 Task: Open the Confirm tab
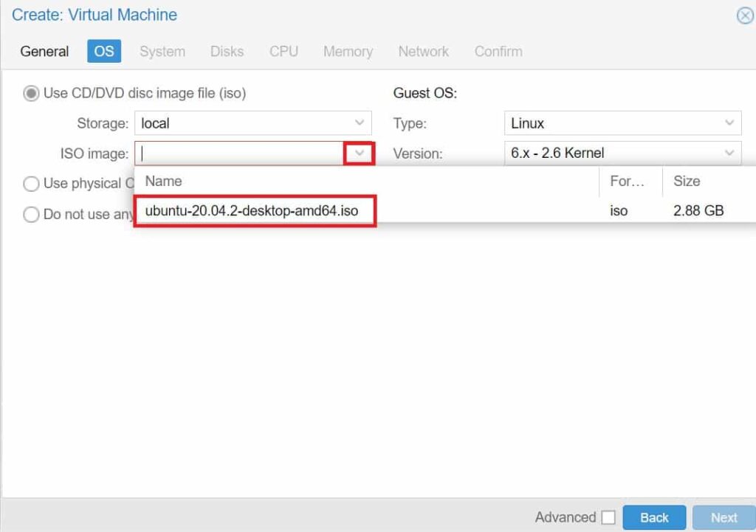498,51
